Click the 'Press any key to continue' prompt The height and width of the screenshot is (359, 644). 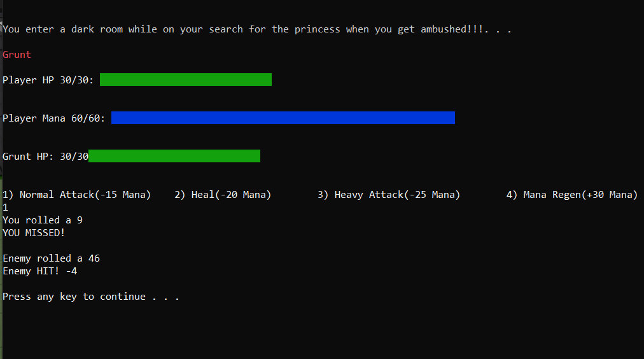[91, 297]
